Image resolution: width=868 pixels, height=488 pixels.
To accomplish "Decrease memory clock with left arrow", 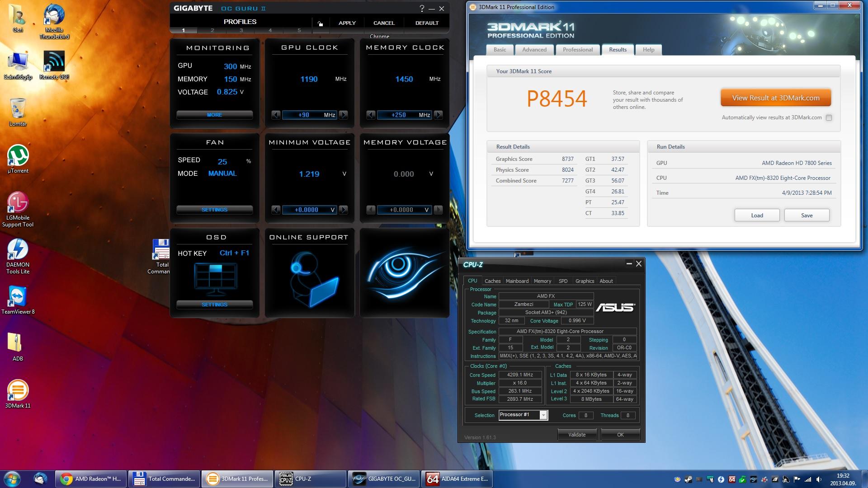I will pos(371,115).
